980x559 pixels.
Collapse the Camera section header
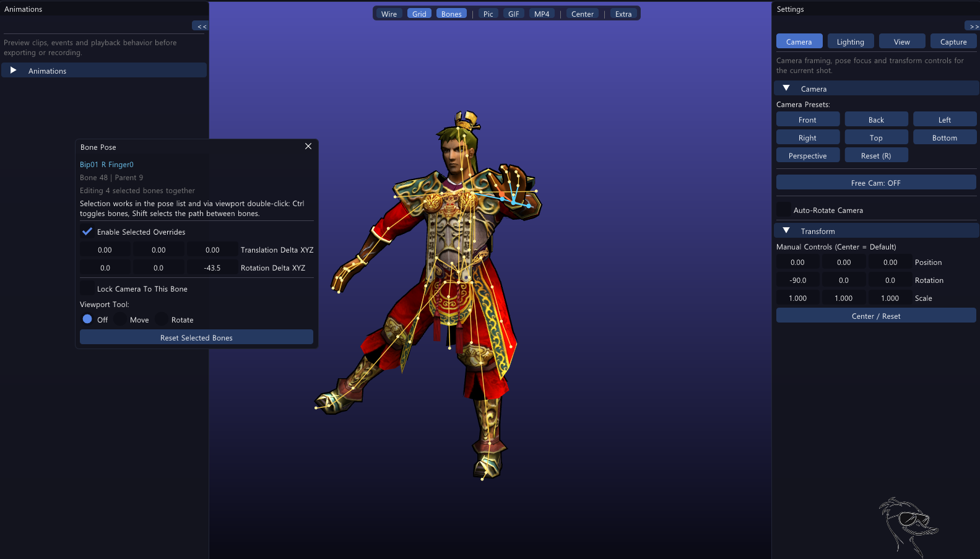877,89
